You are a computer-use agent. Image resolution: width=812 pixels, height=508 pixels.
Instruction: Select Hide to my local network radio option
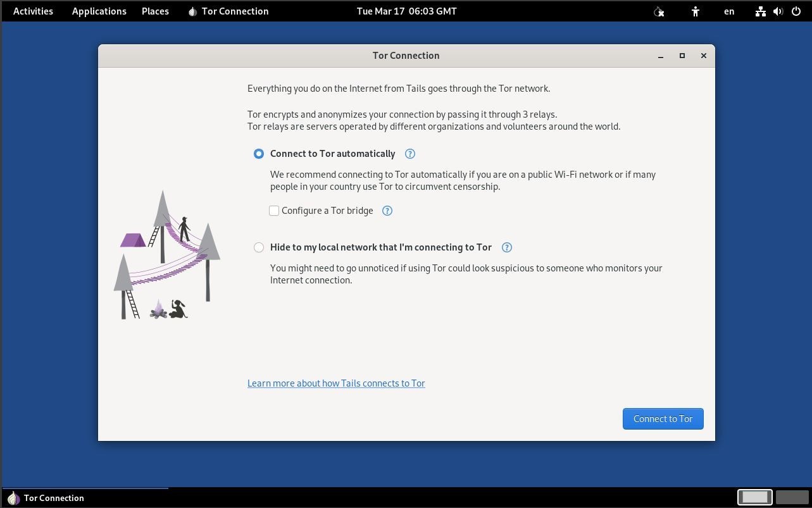tap(259, 247)
